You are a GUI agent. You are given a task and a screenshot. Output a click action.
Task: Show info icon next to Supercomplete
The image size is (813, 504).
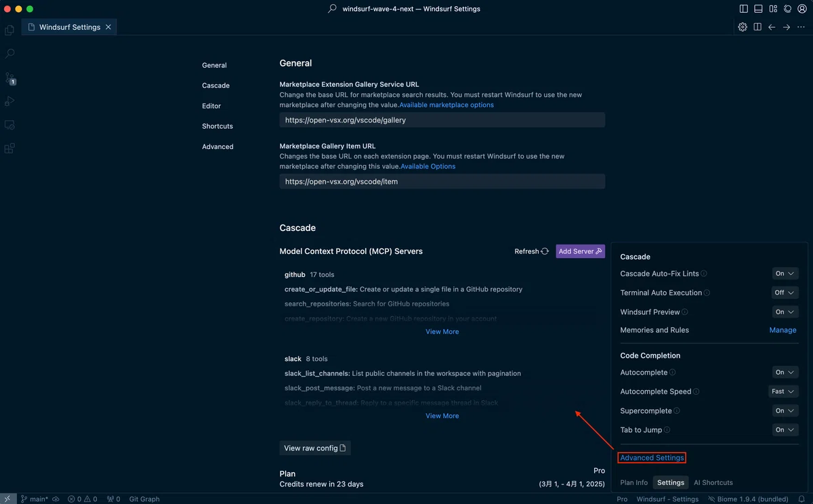coord(676,411)
